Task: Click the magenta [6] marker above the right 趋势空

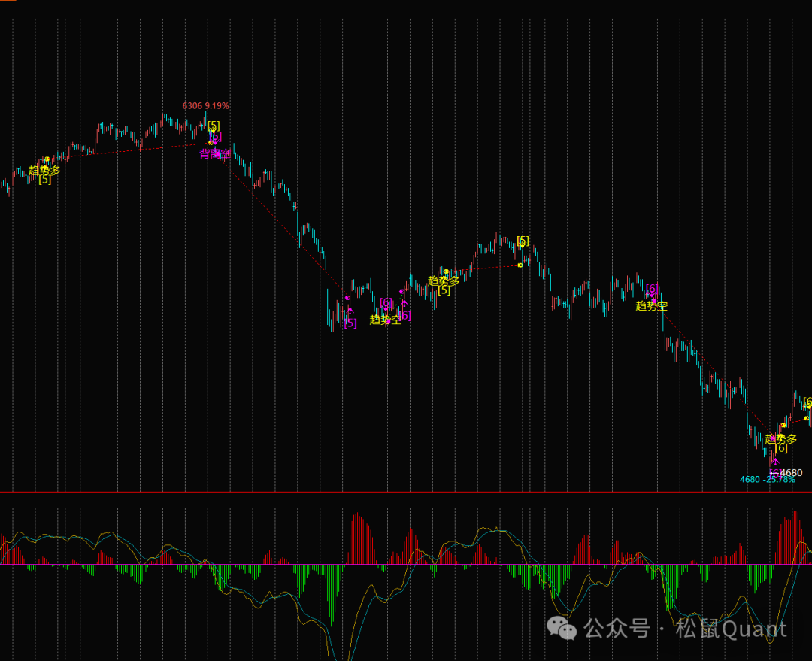Action: click(x=653, y=289)
